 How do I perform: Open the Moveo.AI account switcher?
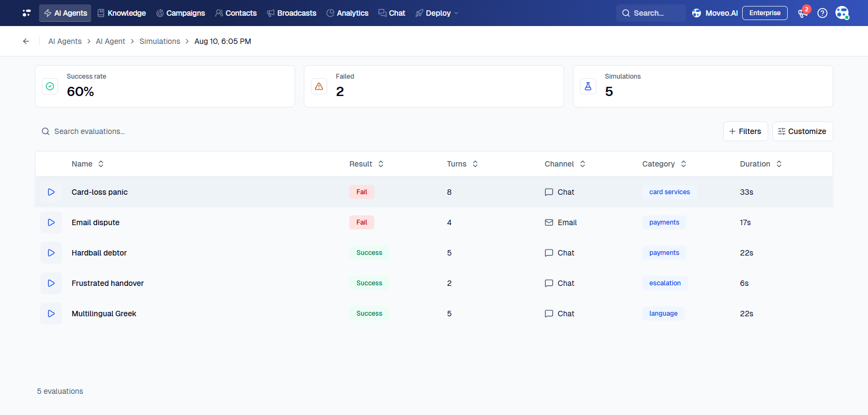715,13
